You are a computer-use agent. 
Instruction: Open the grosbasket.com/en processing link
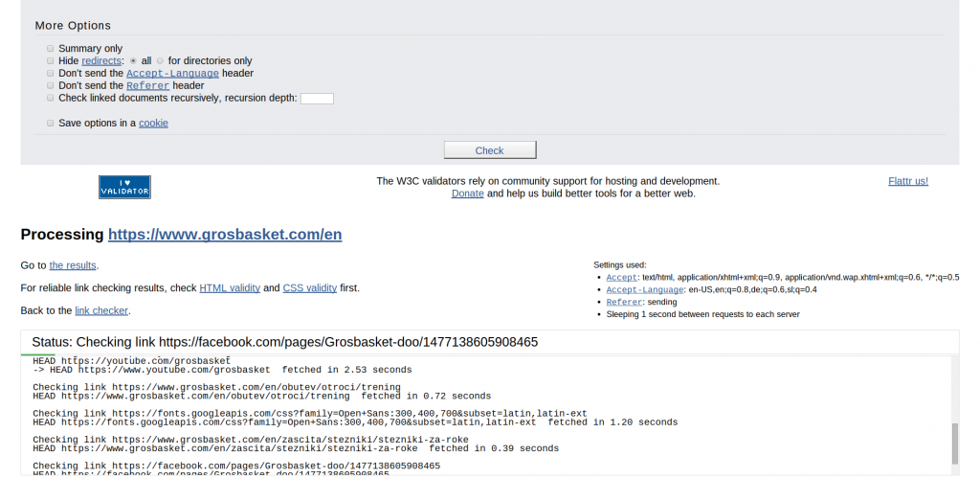pyautogui.click(x=225, y=235)
